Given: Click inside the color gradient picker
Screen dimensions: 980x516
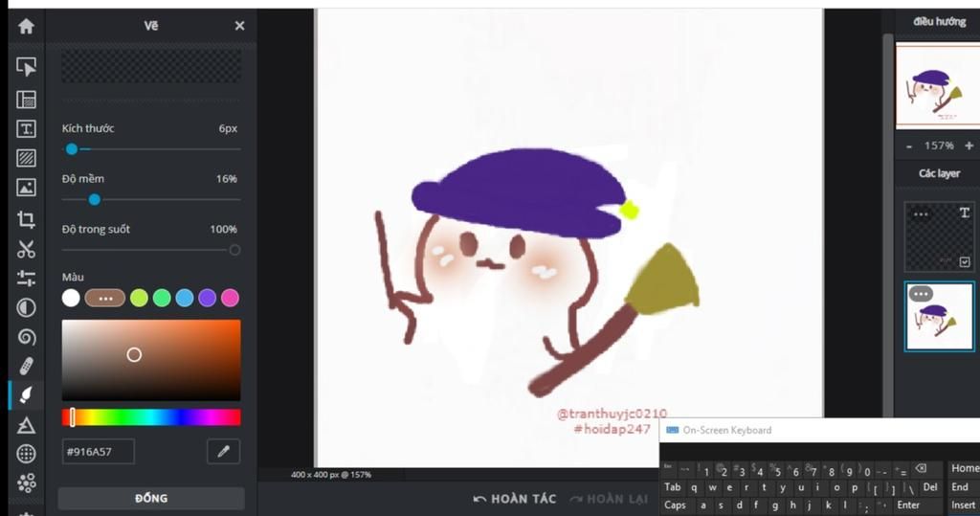Looking at the screenshot, I should pos(151,360).
